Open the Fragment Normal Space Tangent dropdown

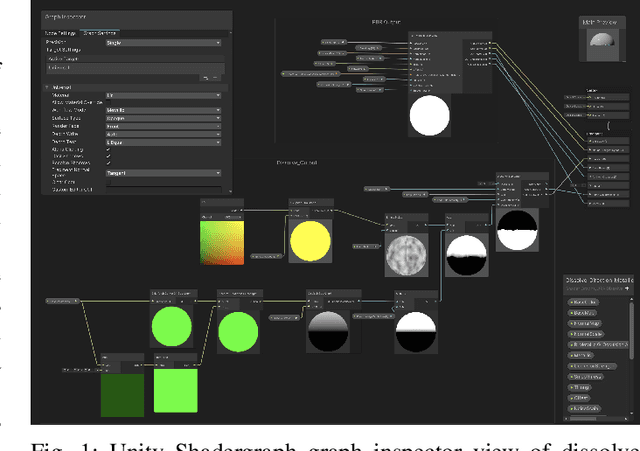click(x=163, y=172)
